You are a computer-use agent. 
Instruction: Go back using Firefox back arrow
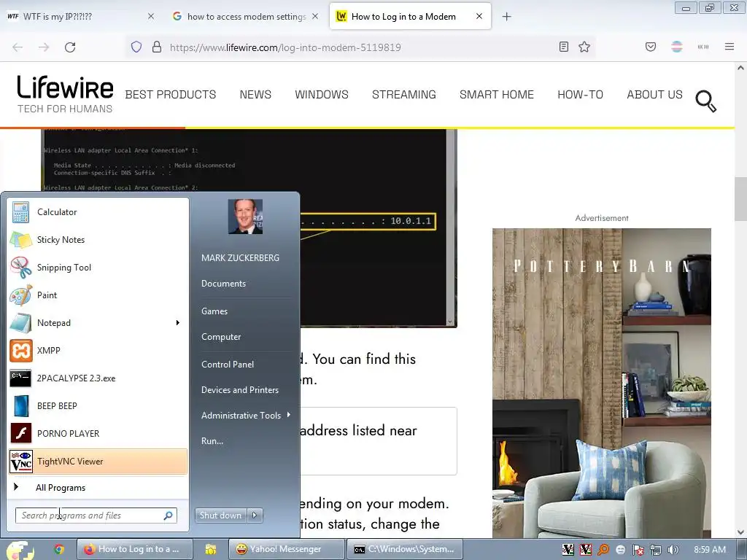(18, 47)
